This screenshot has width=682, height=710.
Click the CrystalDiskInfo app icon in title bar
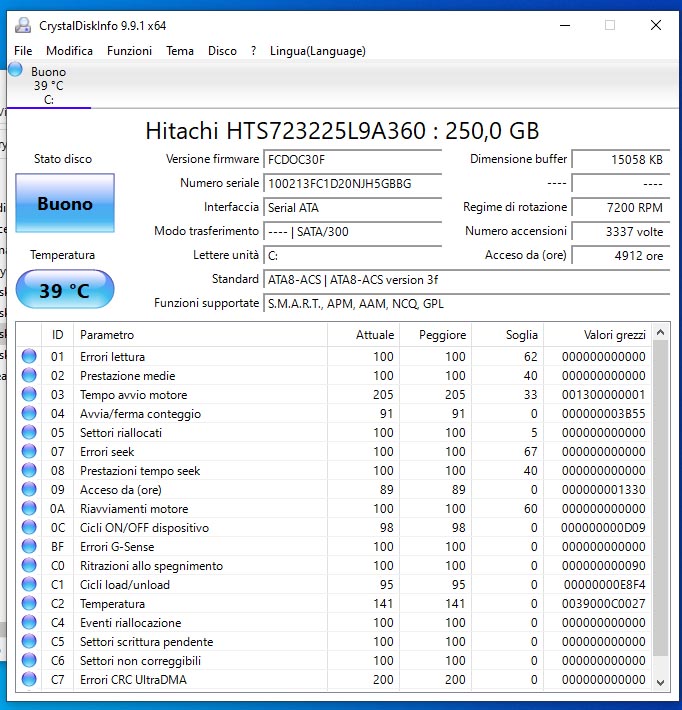(x=23, y=25)
